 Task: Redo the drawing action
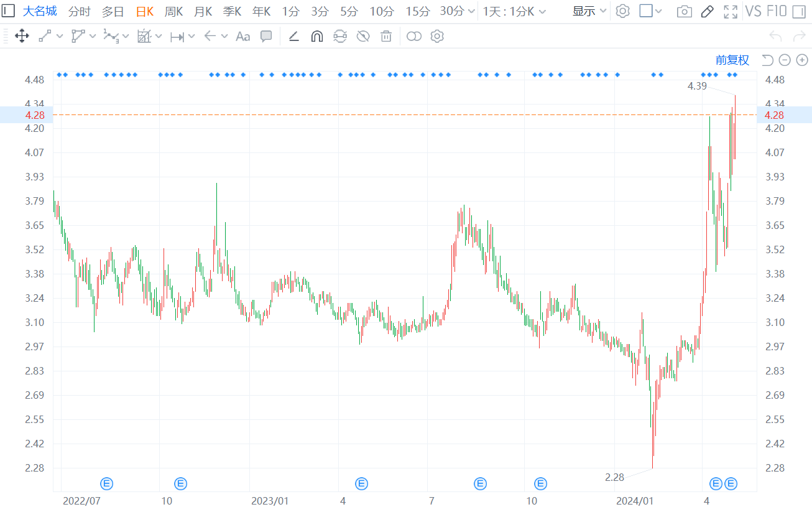coord(798,36)
